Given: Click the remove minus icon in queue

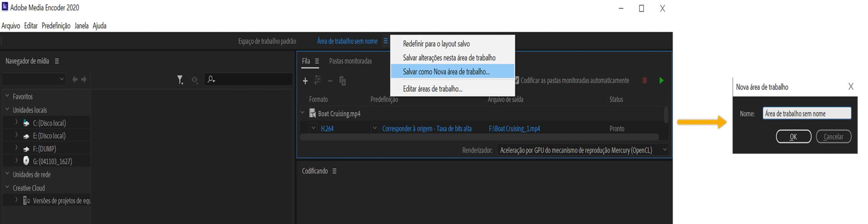Looking at the screenshot, I should click(330, 81).
